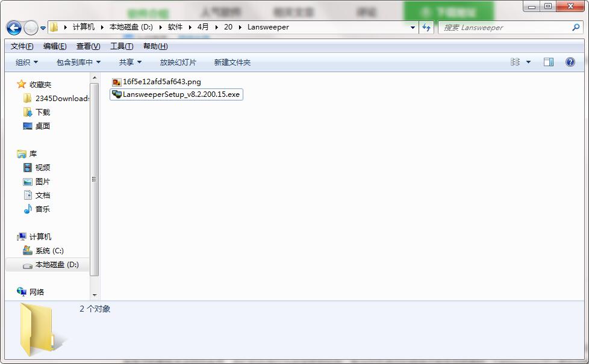Minimize the Explorer window

[532, 7]
